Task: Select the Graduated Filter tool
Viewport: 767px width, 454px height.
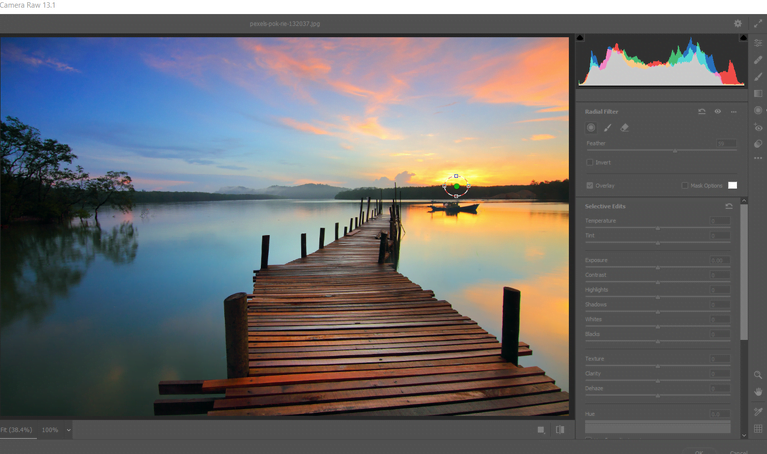Action: [x=758, y=93]
